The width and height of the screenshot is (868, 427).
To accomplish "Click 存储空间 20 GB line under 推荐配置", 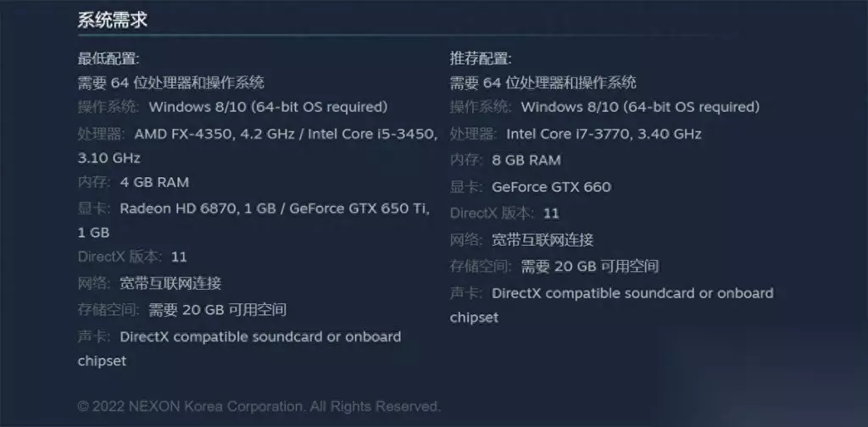I will [x=554, y=266].
